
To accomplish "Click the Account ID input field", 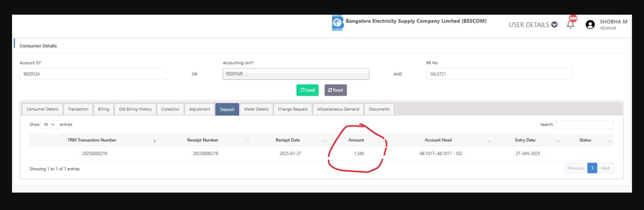I will pos(93,74).
